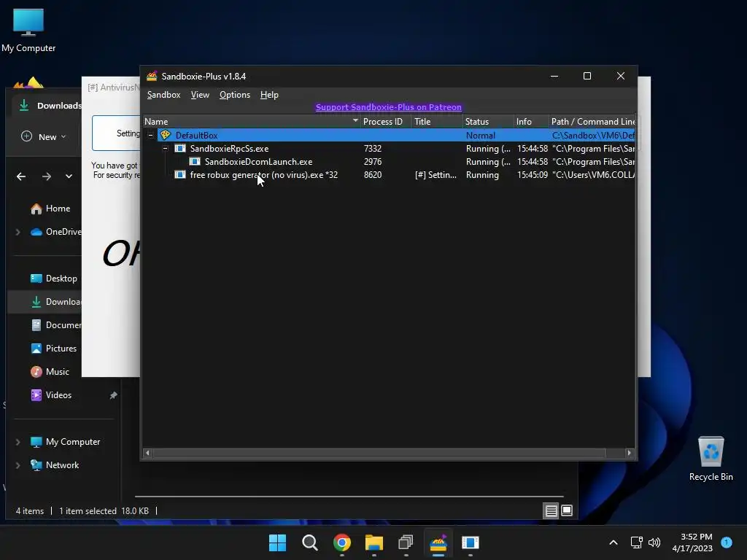The image size is (747, 560).
Task: Open the Help menu
Action: [269, 95]
